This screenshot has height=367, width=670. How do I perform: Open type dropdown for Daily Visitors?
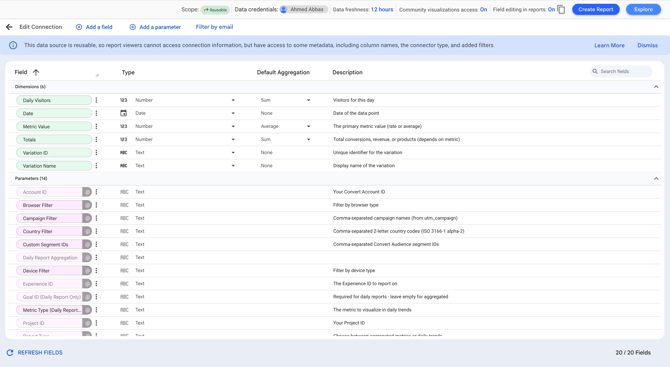coord(233,100)
